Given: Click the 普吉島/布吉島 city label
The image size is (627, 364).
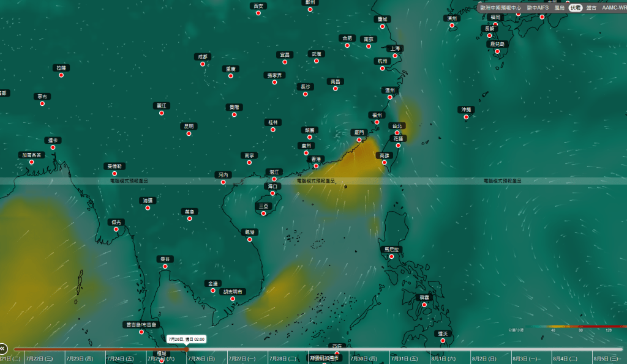Looking at the screenshot, I should (x=141, y=324).
